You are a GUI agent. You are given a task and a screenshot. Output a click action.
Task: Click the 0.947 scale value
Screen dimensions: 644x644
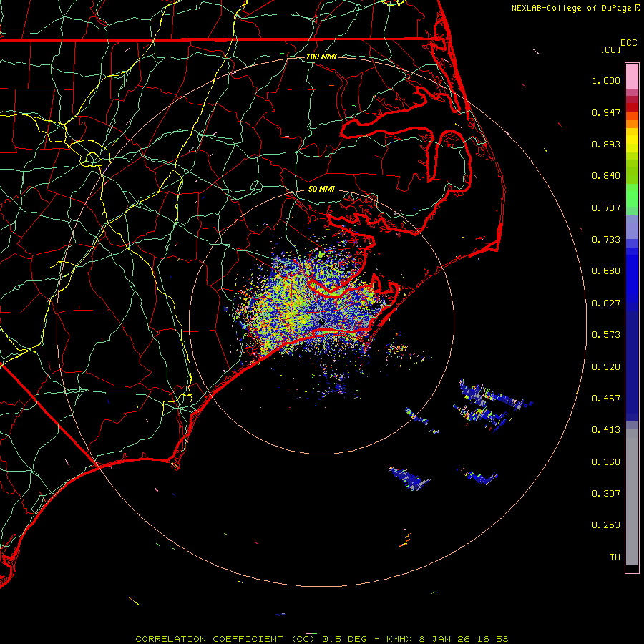[x=606, y=112]
